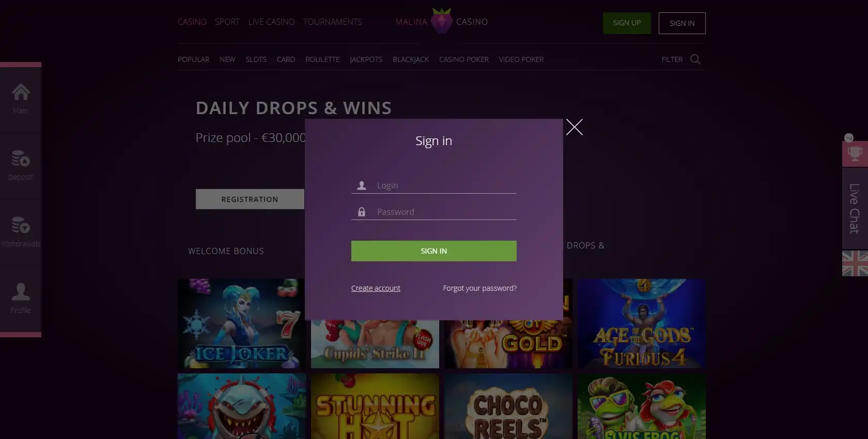Open the FILTER option

pos(672,59)
